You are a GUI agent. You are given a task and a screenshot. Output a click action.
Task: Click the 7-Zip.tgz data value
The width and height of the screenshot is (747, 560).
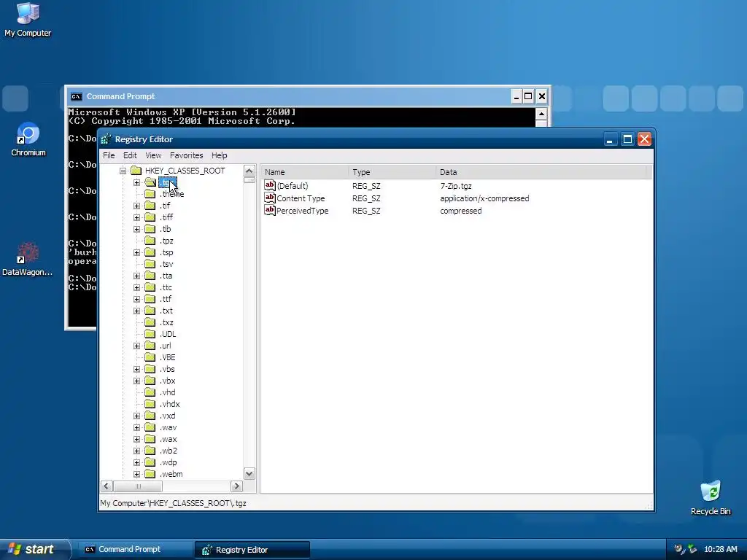[x=456, y=186]
